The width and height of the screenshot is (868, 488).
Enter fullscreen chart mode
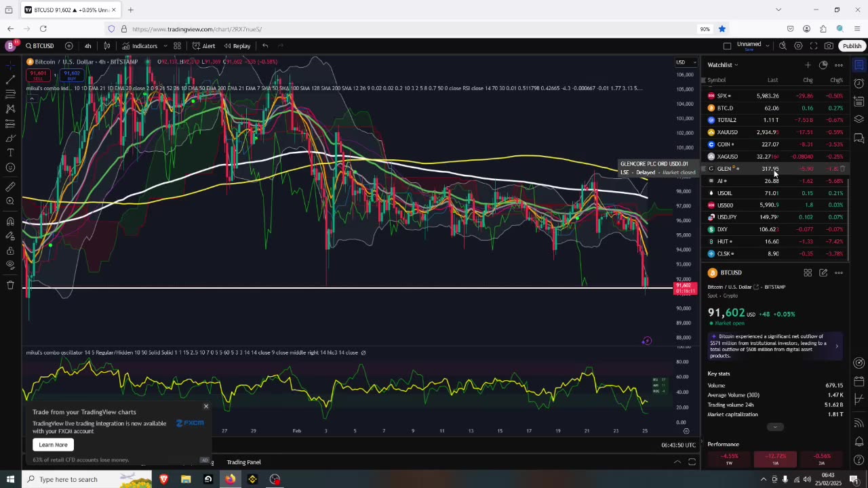click(x=814, y=46)
